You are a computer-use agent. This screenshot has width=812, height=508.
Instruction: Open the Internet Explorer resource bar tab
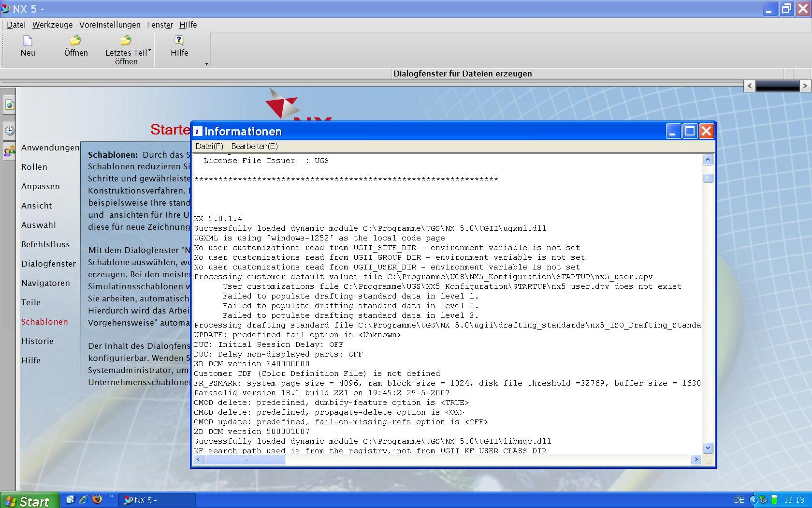coord(9,105)
